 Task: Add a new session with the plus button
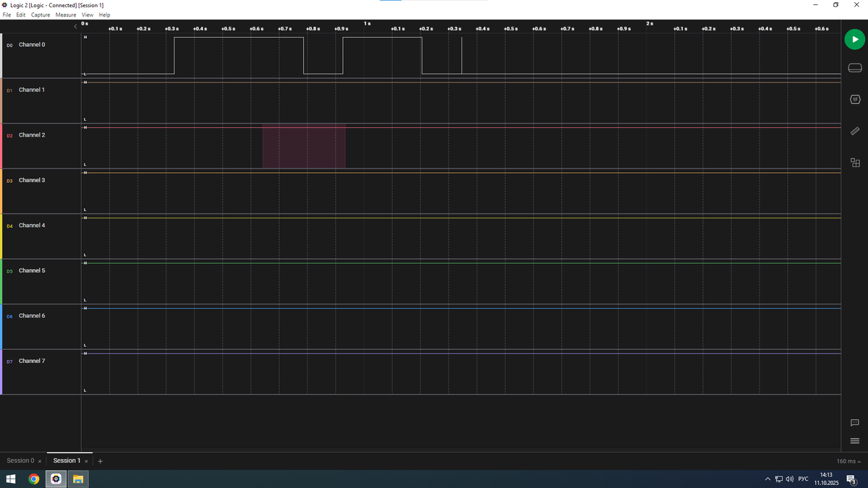[101, 461]
